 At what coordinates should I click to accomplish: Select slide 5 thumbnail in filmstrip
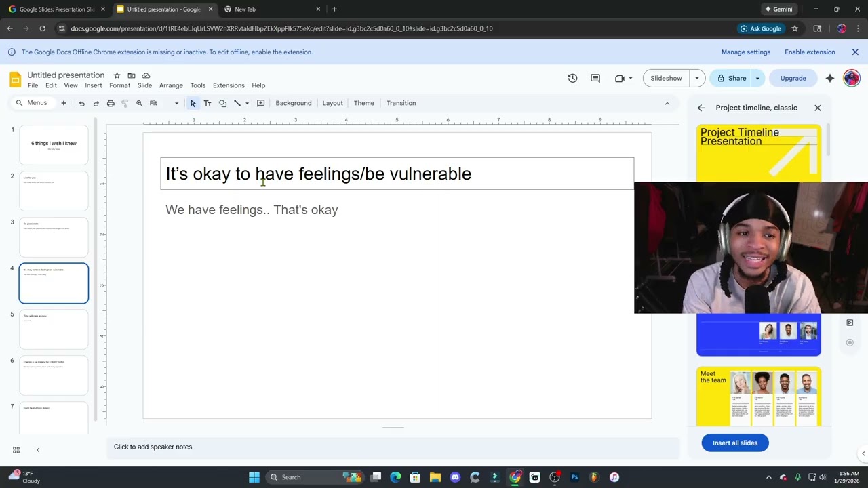coord(54,329)
